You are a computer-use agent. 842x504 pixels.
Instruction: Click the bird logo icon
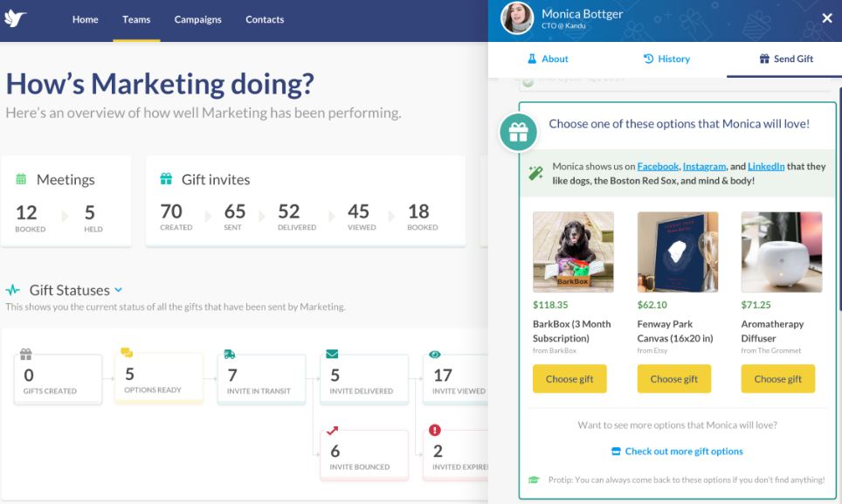pos(15,18)
